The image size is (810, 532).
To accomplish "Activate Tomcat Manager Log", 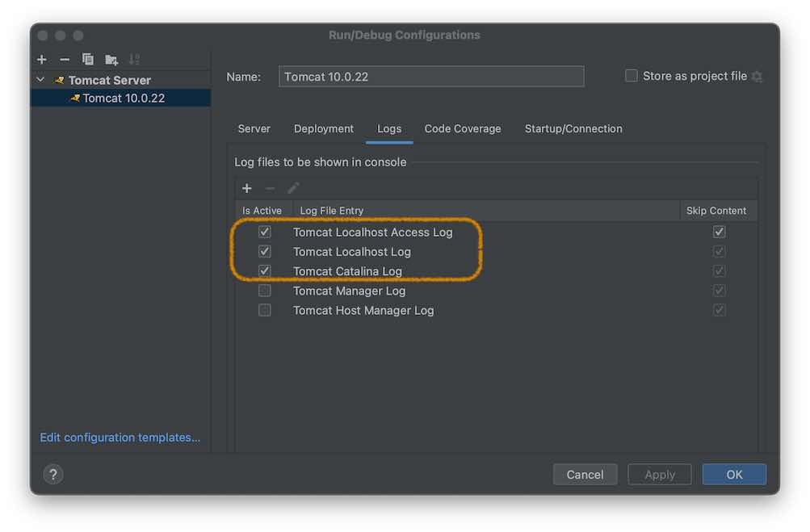I will click(265, 291).
